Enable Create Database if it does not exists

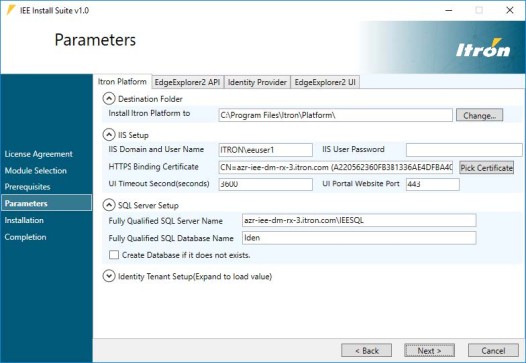[114, 255]
